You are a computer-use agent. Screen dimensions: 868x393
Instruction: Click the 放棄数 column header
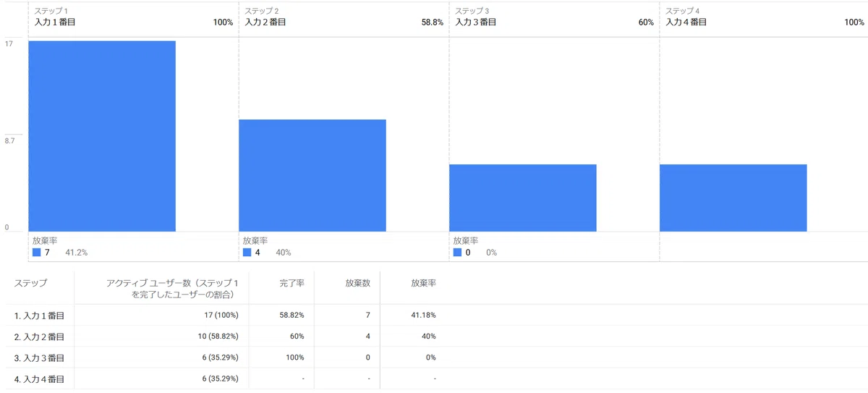click(358, 283)
